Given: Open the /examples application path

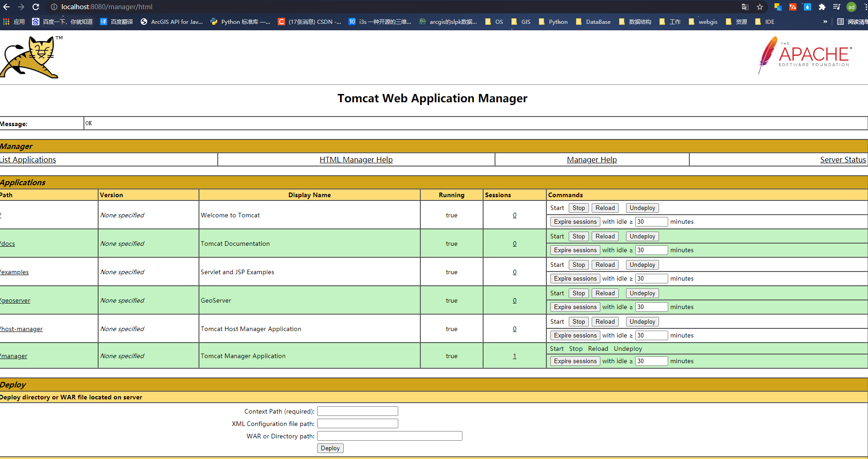Looking at the screenshot, I should click(14, 272).
